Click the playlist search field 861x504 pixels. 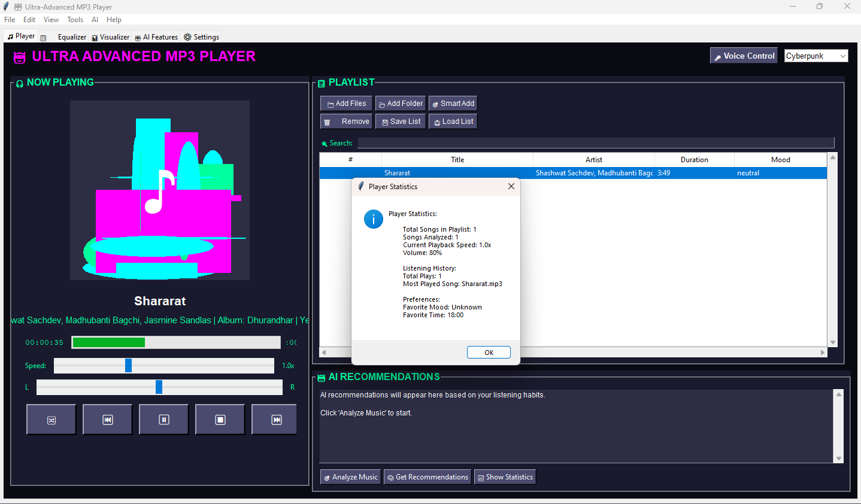[595, 143]
